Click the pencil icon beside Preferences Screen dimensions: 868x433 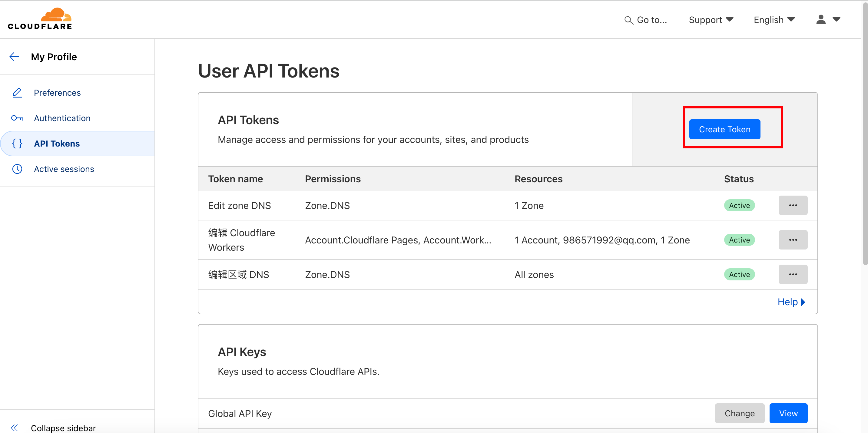pyautogui.click(x=17, y=93)
